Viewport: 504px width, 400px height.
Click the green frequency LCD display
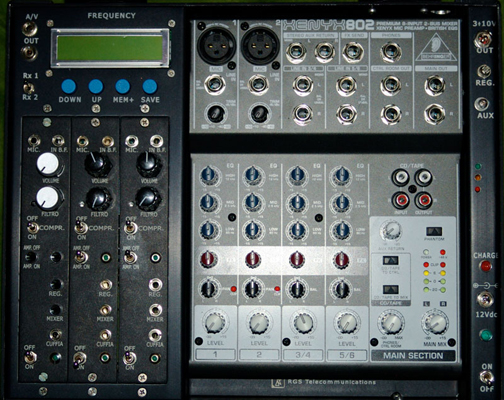point(110,48)
